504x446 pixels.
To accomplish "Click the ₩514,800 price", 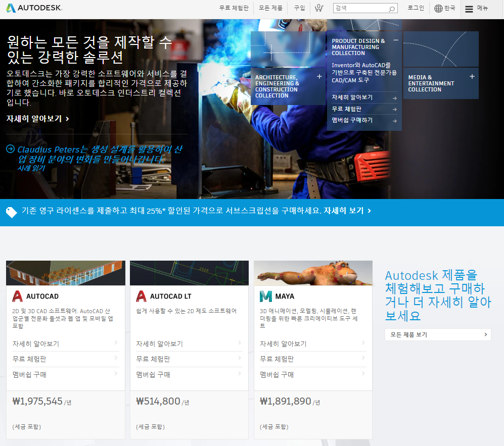I will (x=158, y=401).
